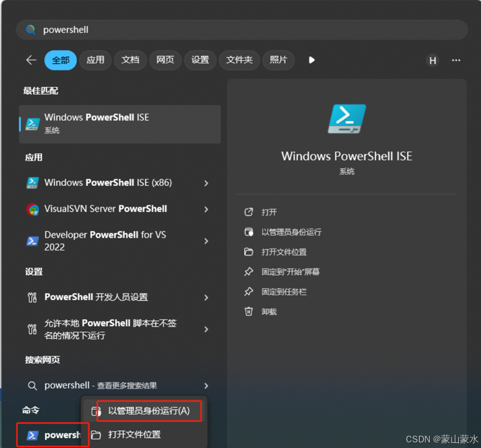Viewport: 481px width, 448px height.
Task: Select Windows PowerShell ISE best match result
Action: [x=120, y=124]
